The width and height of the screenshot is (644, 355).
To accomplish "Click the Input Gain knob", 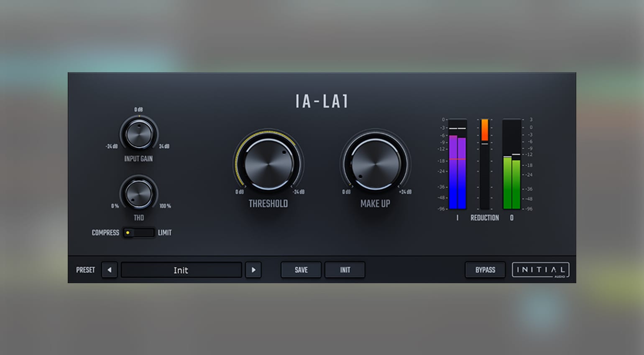I will point(139,134).
